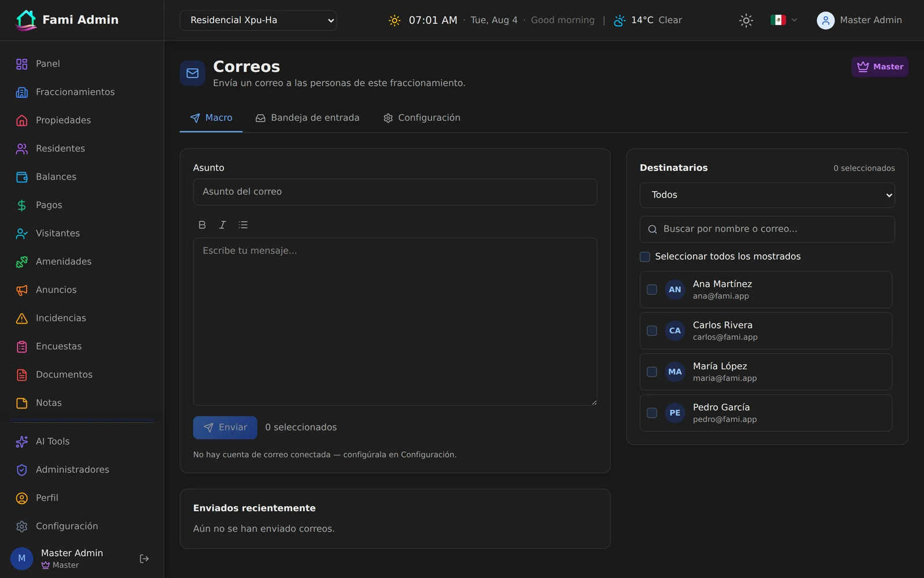The width and height of the screenshot is (924, 578).
Task: Click the logout icon beside Master Admin
Action: [144, 559]
